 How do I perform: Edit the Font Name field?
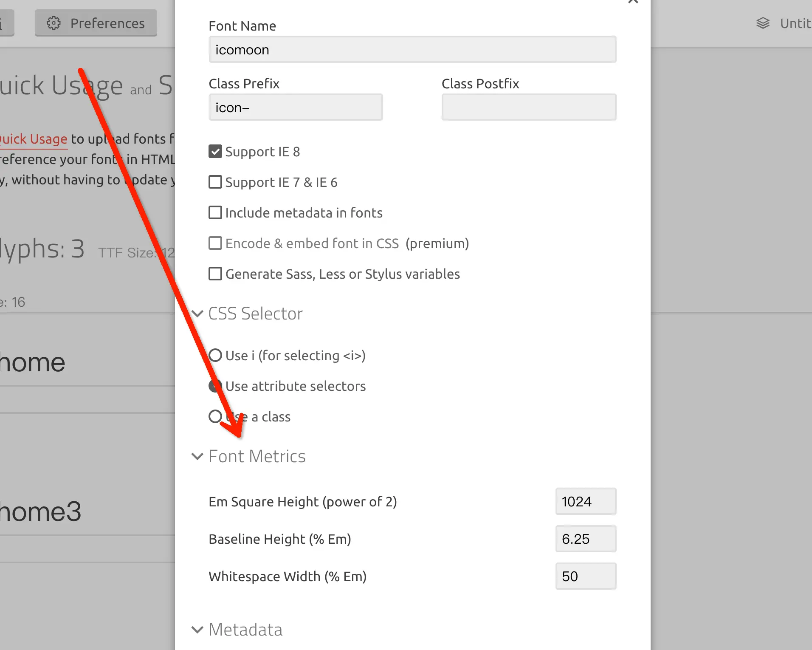pos(412,50)
